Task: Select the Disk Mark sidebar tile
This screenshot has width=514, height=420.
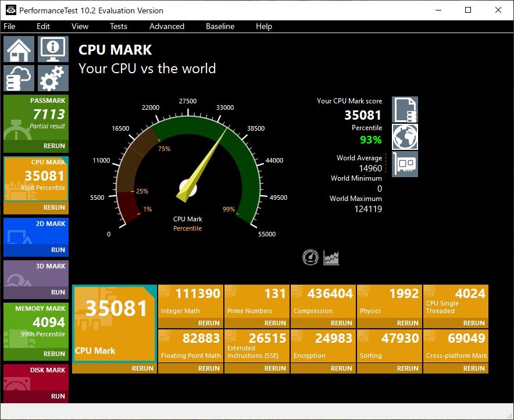Action: coord(36,378)
